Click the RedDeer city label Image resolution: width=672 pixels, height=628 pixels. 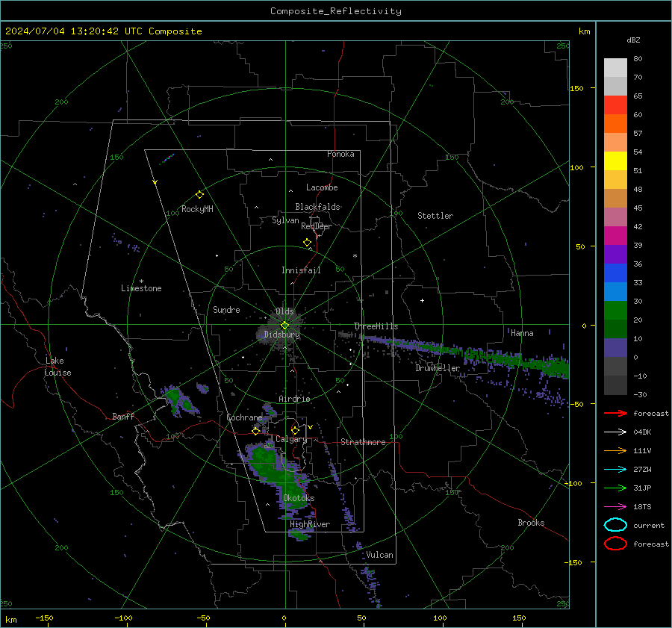click(x=317, y=226)
